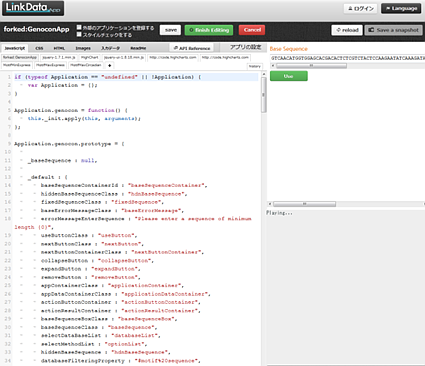Click the green Use button
The width and height of the screenshot is (425, 366).
click(289, 76)
